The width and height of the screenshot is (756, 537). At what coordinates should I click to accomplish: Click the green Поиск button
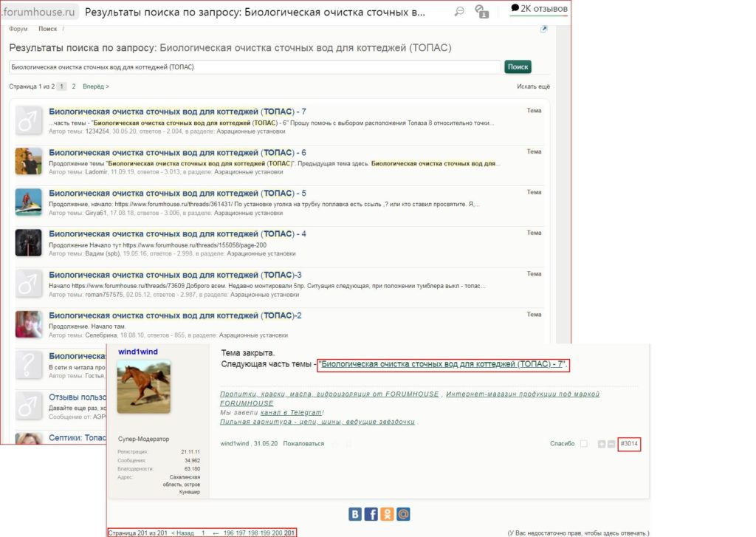[518, 67]
